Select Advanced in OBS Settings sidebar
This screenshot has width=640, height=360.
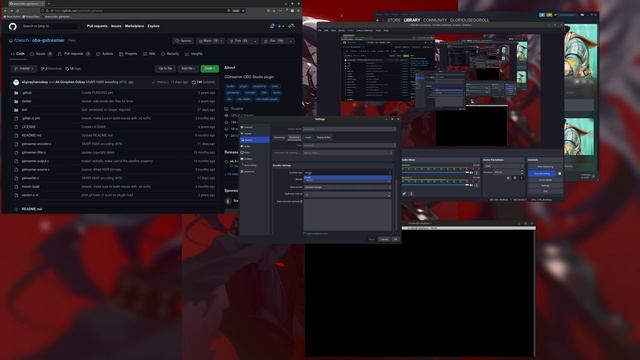(254, 171)
